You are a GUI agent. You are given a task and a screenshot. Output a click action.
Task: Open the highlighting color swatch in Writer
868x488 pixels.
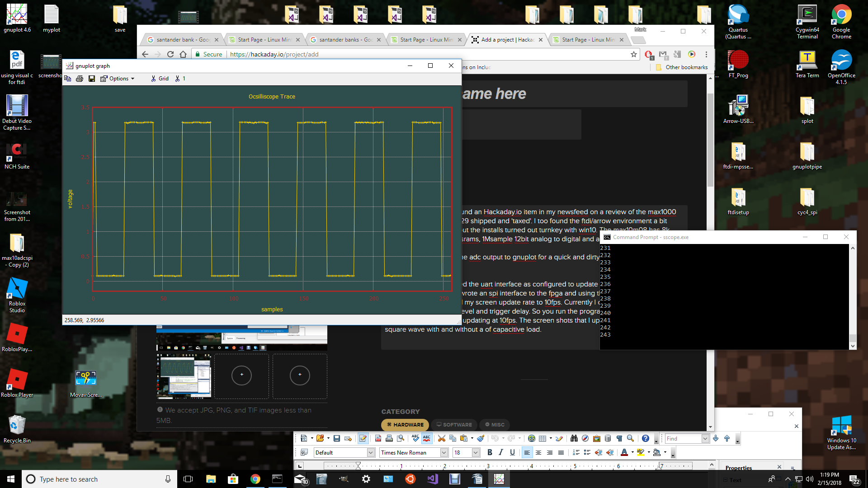[641, 452]
